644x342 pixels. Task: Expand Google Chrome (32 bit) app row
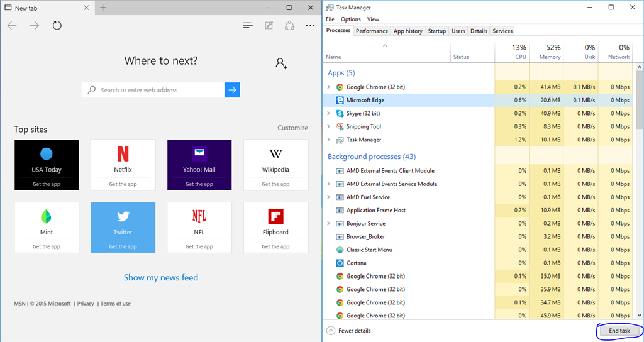click(x=328, y=87)
